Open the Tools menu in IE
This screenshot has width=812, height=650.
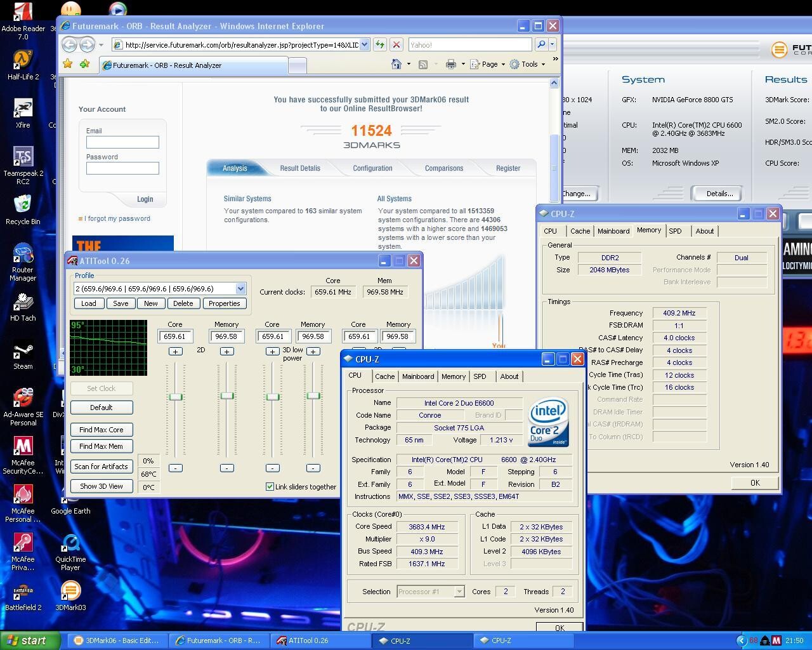click(x=527, y=64)
